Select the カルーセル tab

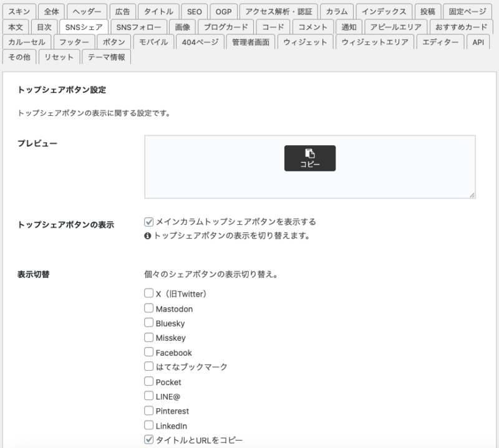click(x=27, y=42)
